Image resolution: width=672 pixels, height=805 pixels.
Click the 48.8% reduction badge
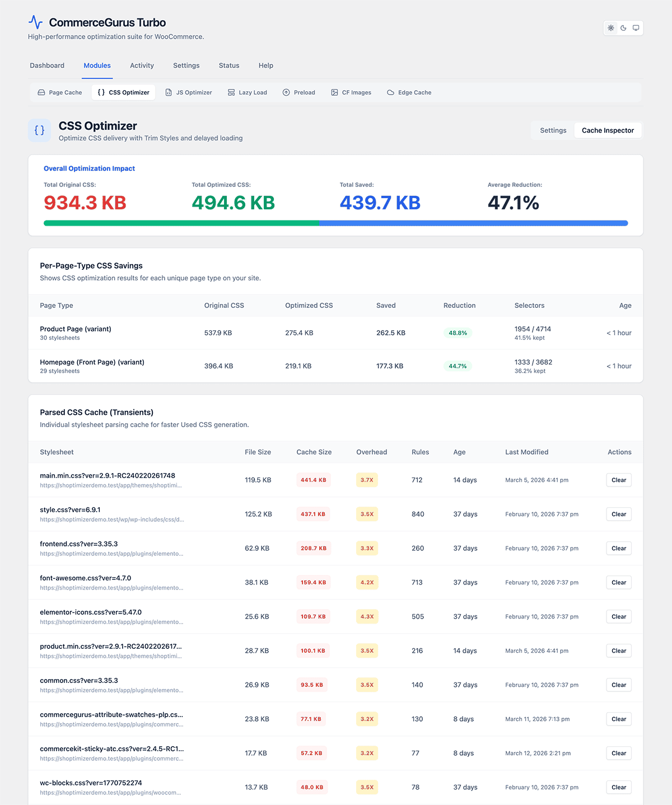tap(458, 333)
